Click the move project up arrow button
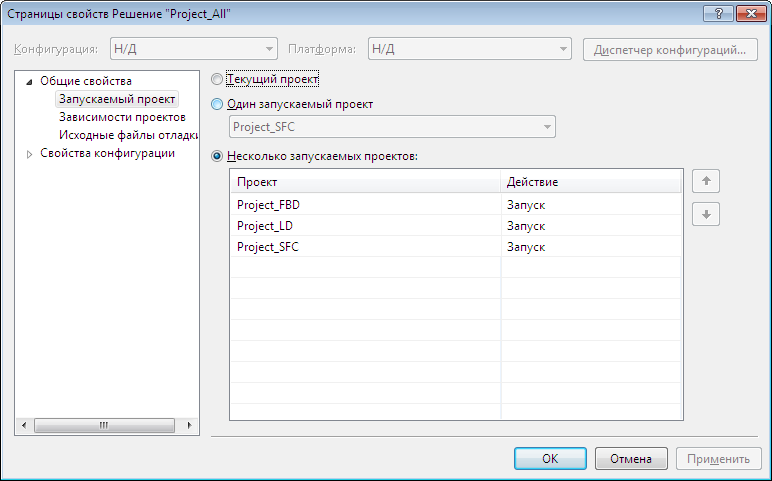Image resolution: width=772 pixels, height=481 pixels. pyautogui.click(x=706, y=181)
